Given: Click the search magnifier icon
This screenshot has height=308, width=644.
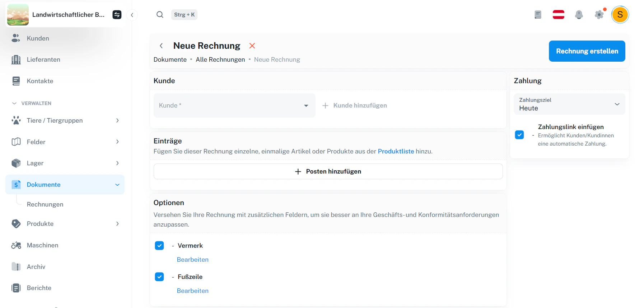Looking at the screenshot, I should [x=160, y=15].
